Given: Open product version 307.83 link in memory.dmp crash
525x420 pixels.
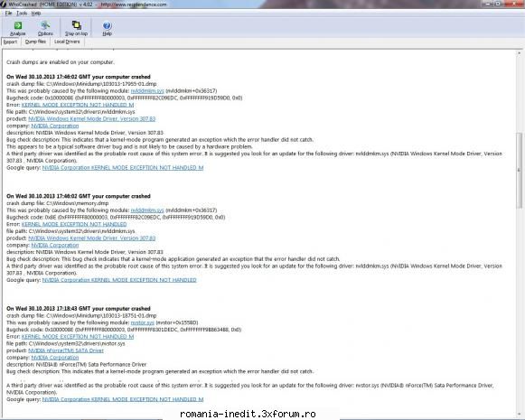Looking at the screenshot, I should [92, 238].
